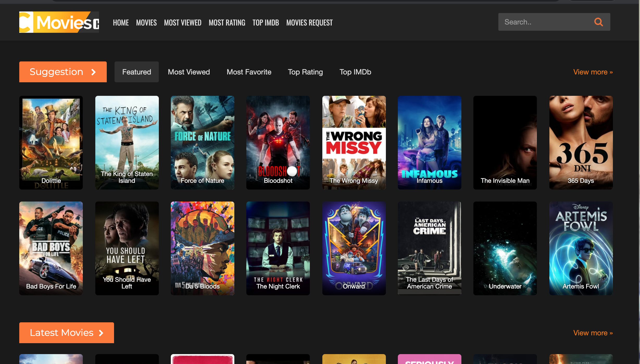Click into the Search input field
Screen dimensions: 640x364
point(544,22)
